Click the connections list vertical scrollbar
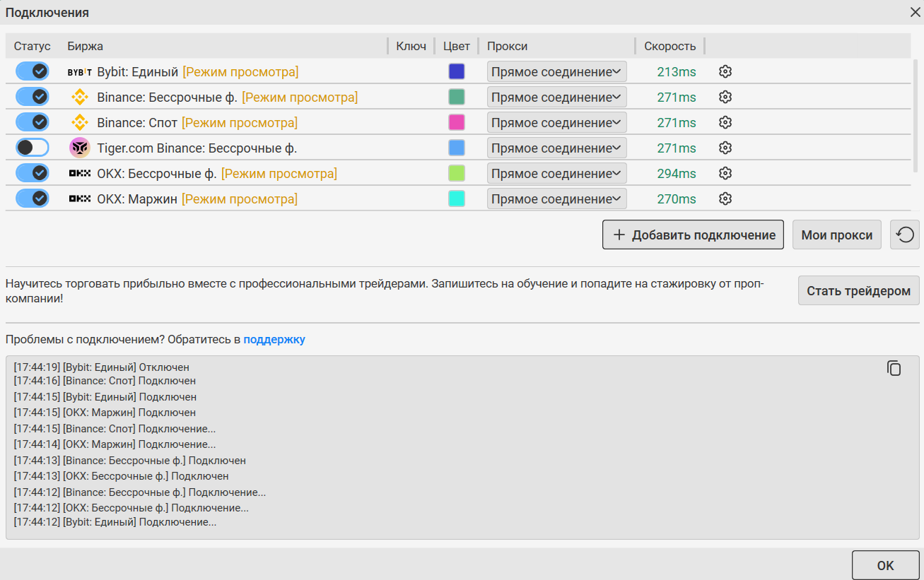Viewport: 924px width, 580px height. (916, 117)
